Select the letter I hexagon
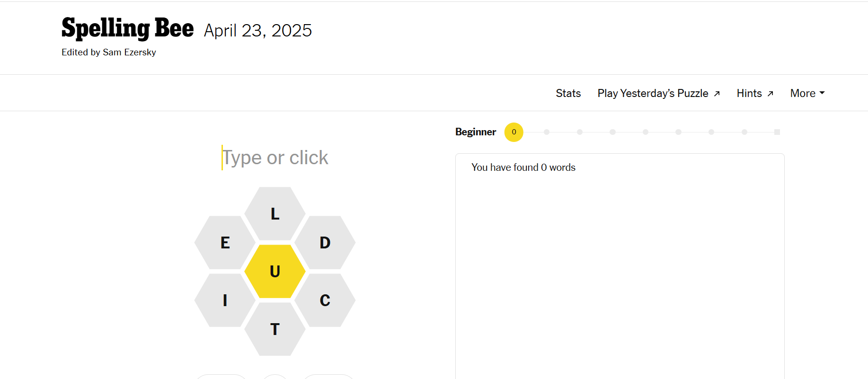868x379 pixels. (225, 300)
